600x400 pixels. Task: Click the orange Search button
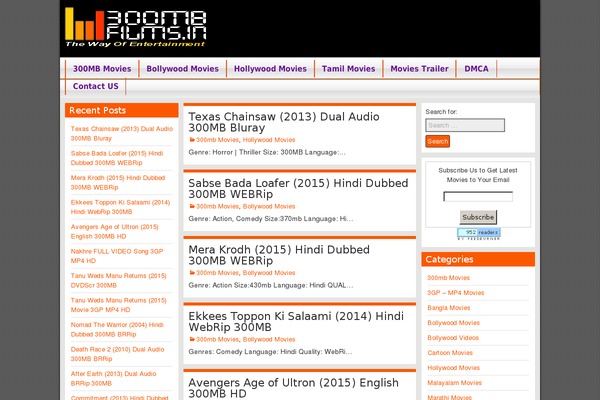[437, 141]
